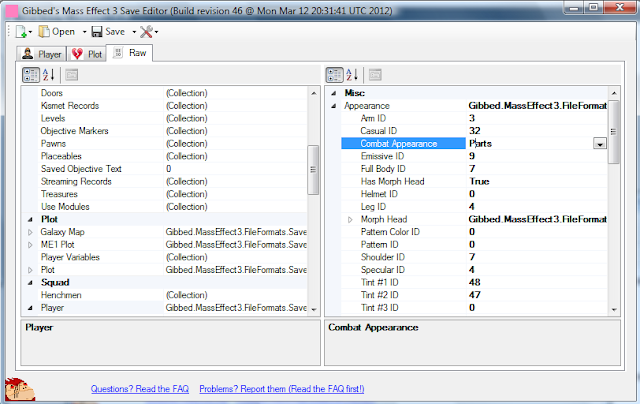
Task: Click the Saved Objective Text value 0
Action: (169, 169)
